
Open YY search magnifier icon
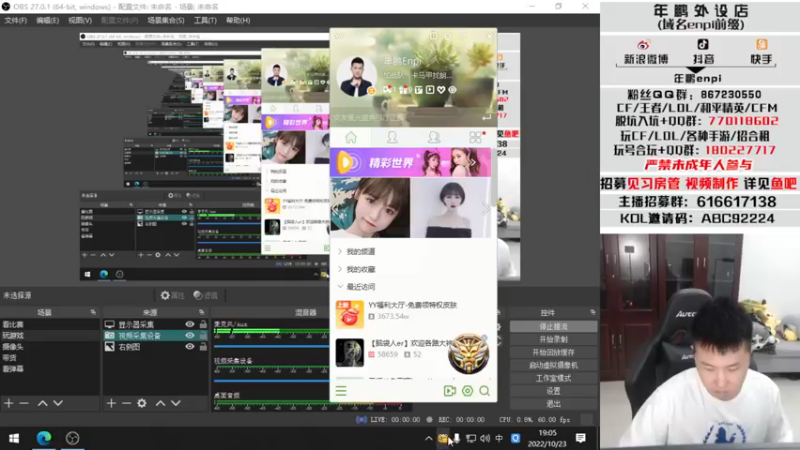pyautogui.click(x=485, y=391)
